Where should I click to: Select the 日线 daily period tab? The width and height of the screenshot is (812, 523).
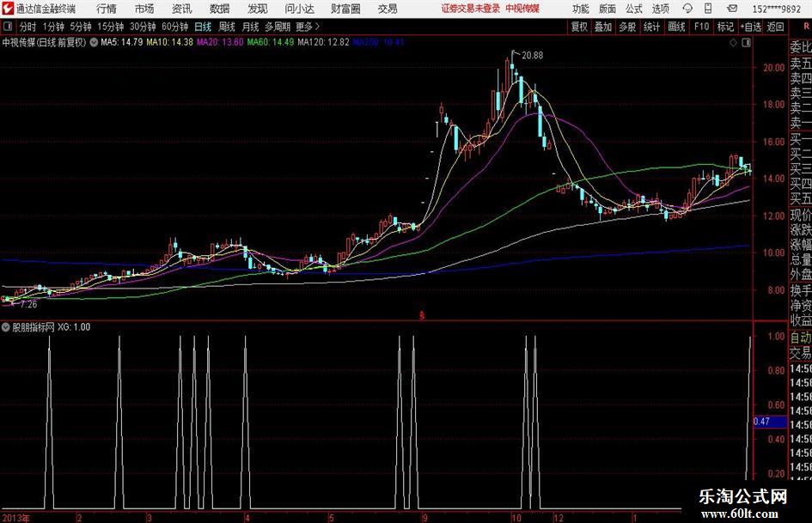(x=203, y=27)
